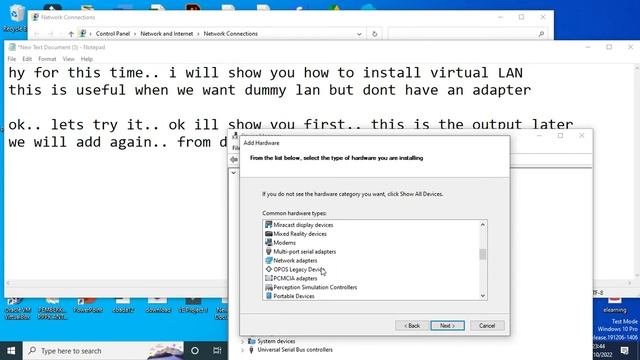Open the Windows Start menu
The image size is (640, 360).
11,351
